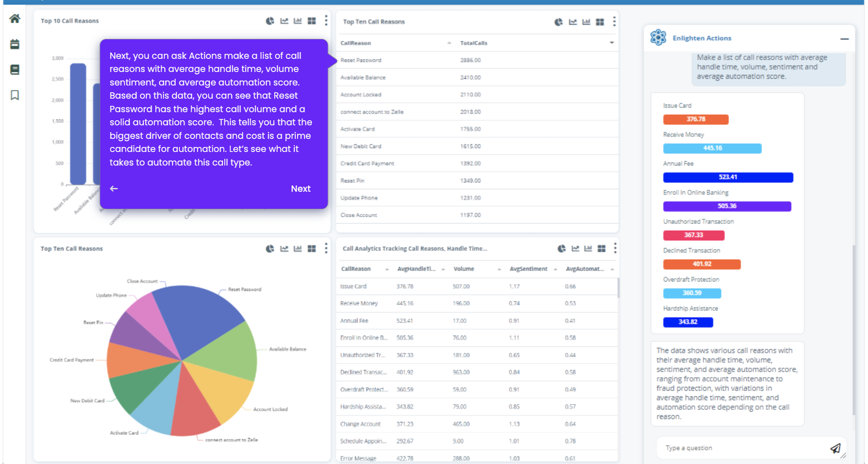Click Change Account row in Call Analytics table
Image resolution: width=868 pixels, height=464 pixels.
point(477,424)
